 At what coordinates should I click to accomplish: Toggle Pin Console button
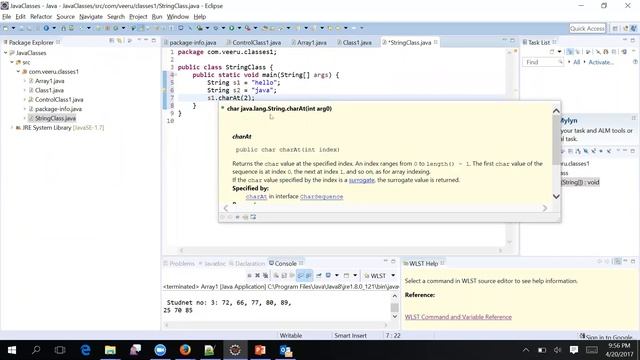click(x=319, y=276)
